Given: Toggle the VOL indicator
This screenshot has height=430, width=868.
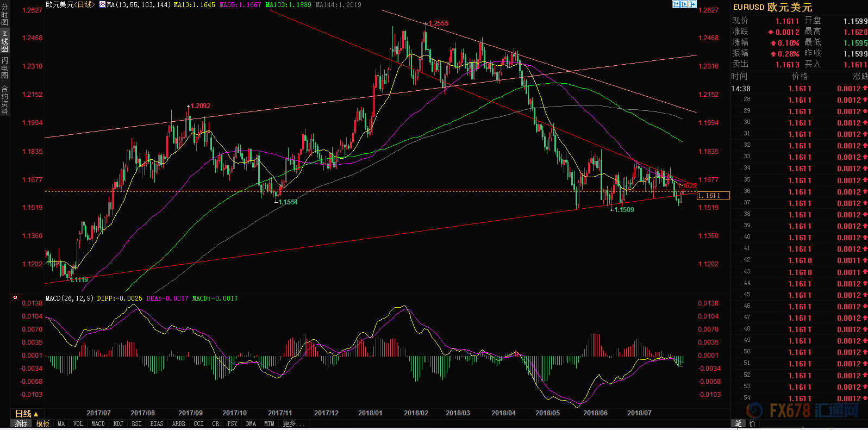Looking at the screenshot, I should click(78, 423).
